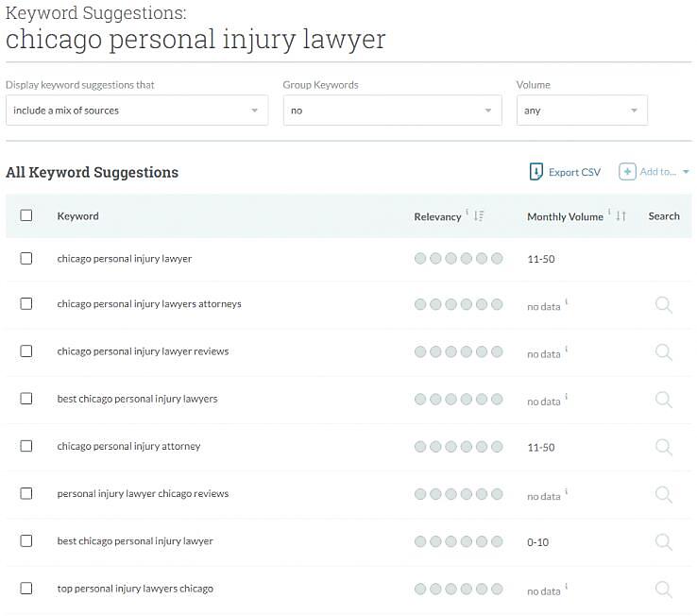The height and width of the screenshot is (616, 697).
Task: Click the Export CSV link
Action: point(574,172)
